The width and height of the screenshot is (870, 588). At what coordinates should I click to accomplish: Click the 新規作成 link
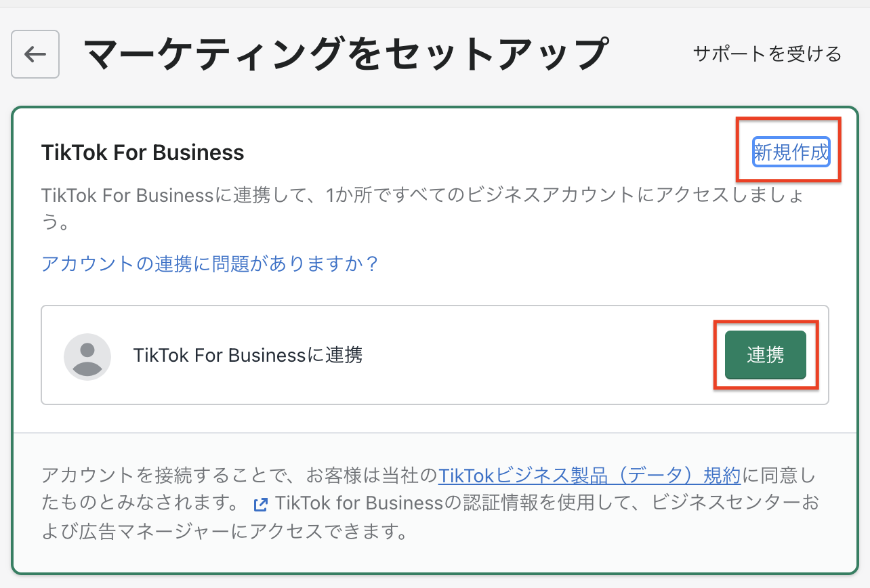coord(791,152)
